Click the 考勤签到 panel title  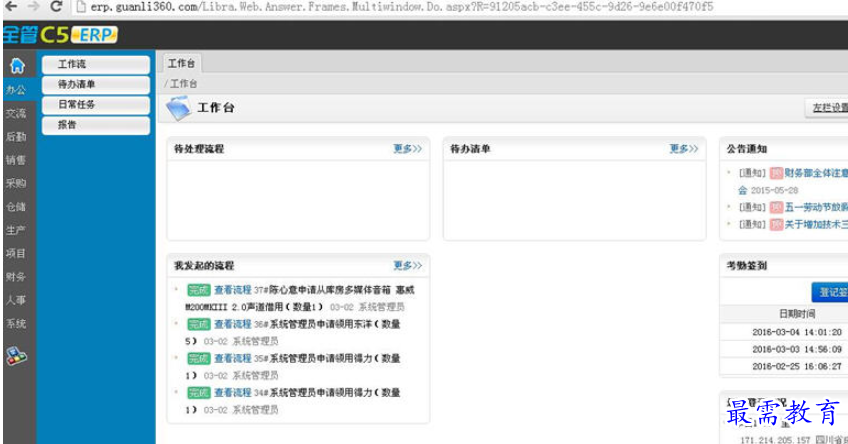coord(746,266)
